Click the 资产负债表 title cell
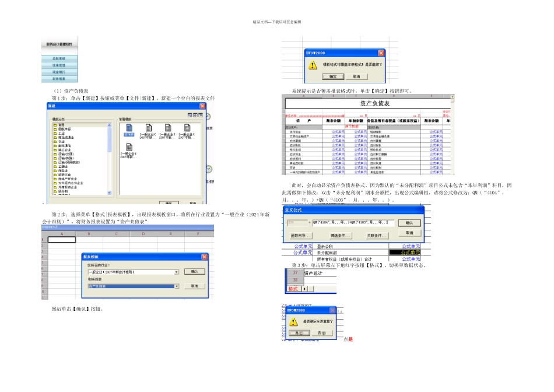The image size is (554, 392). click(x=368, y=104)
